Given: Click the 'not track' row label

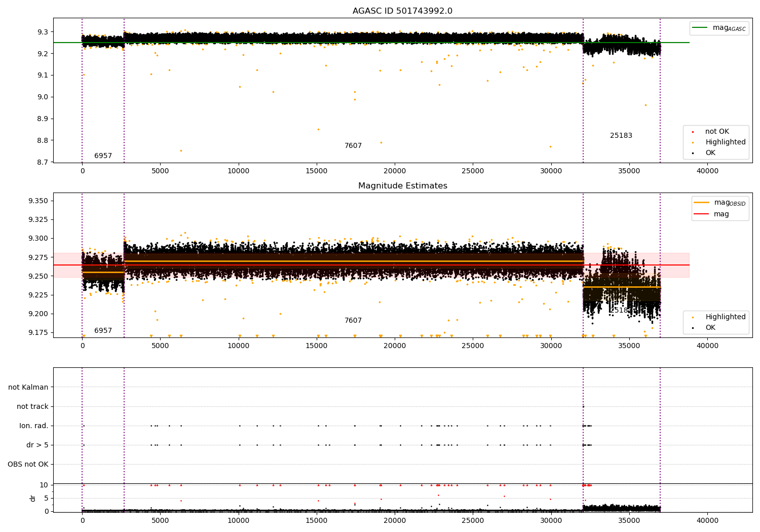Looking at the screenshot, I should [32, 407].
